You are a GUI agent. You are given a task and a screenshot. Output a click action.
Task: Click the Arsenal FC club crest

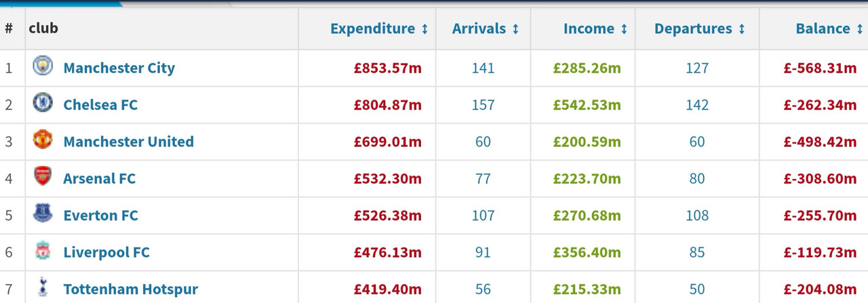click(43, 178)
